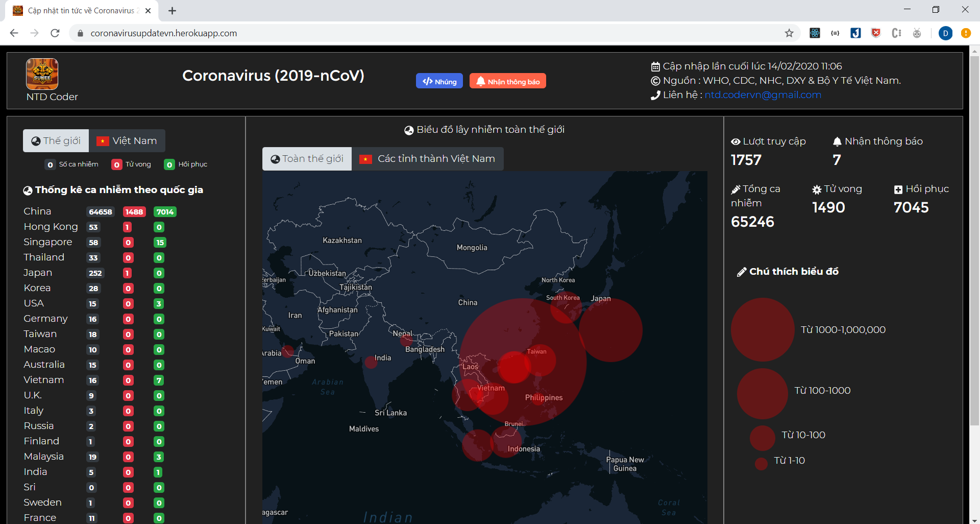Click China's 1488 deaths badge
The height and width of the screenshot is (524, 980).
point(134,212)
